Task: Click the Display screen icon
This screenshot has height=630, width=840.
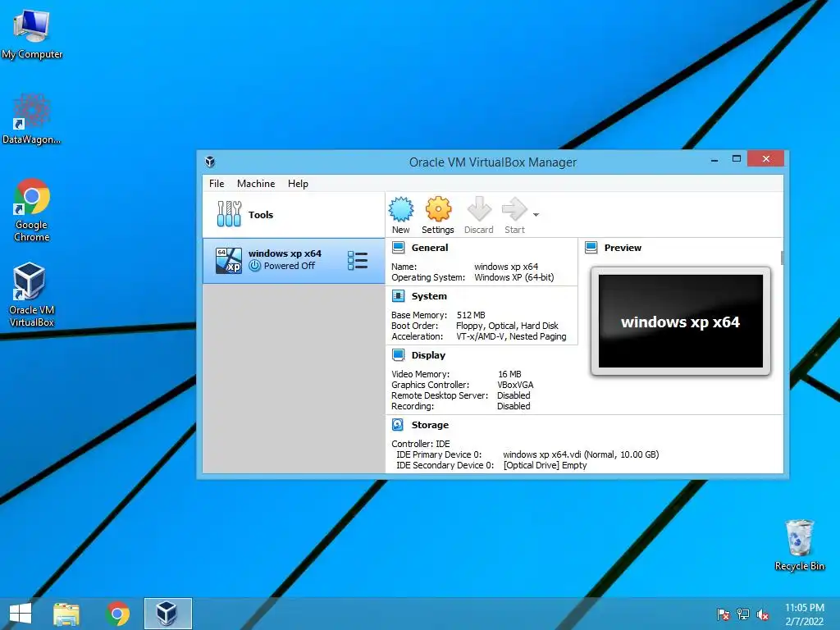Action: point(398,354)
